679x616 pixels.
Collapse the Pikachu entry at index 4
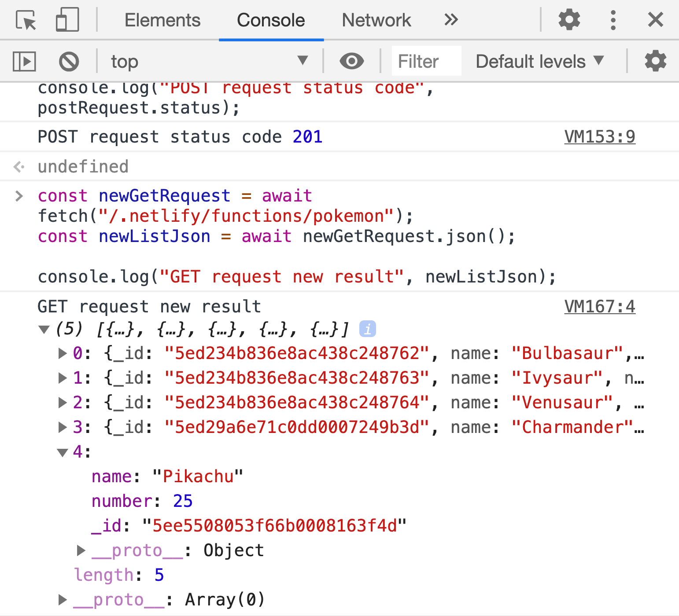click(x=63, y=452)
